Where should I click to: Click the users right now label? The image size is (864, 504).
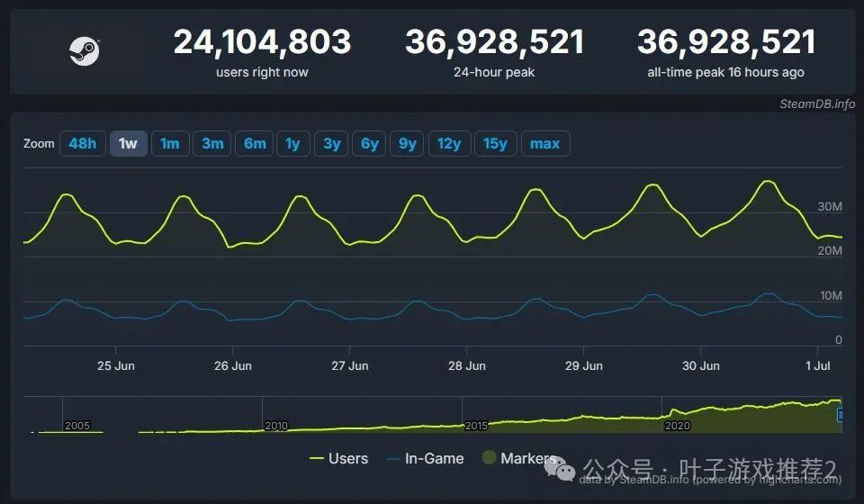point(262,72)
